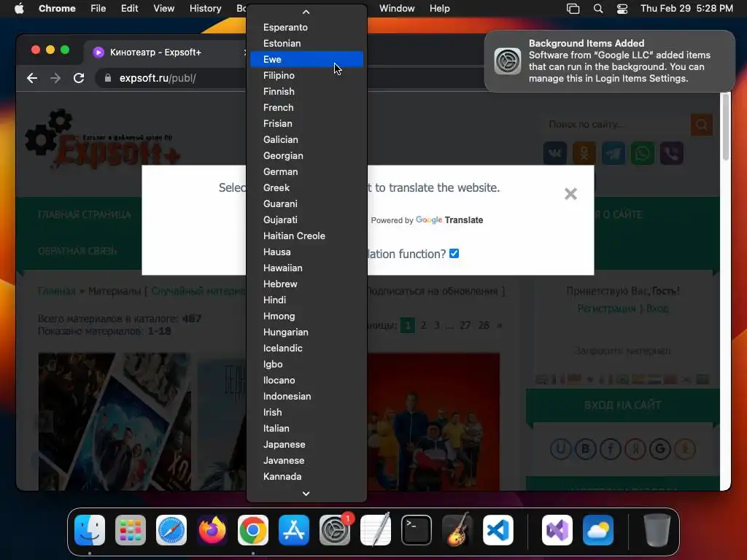Open Terminal from the dock
This screenshot has width=747, height=560.
pos(417,529)
